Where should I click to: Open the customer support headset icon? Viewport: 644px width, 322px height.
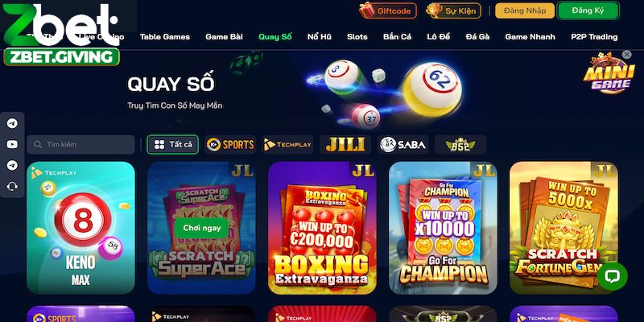coord(12,186)
